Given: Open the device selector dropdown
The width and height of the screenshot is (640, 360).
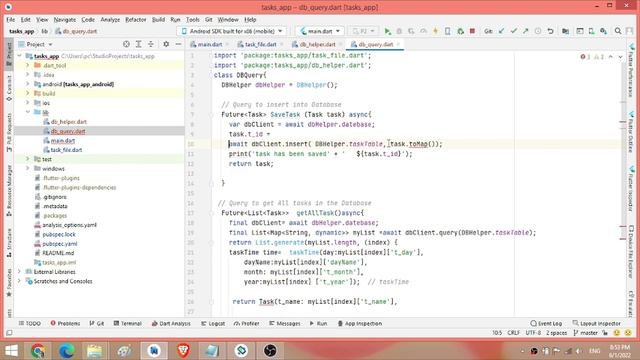Looking at the screenshot, I should coord(232,31).
